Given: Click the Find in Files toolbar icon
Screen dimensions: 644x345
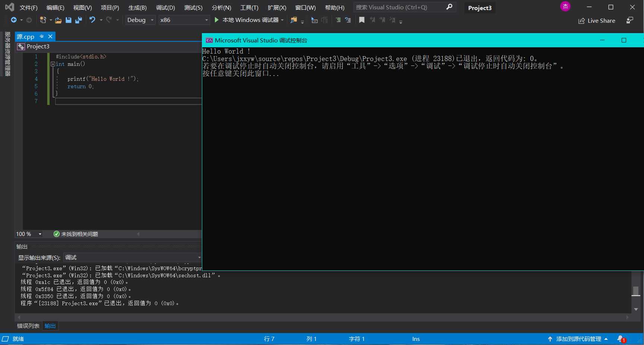Looking at the screenshot, I should point(294,20).
